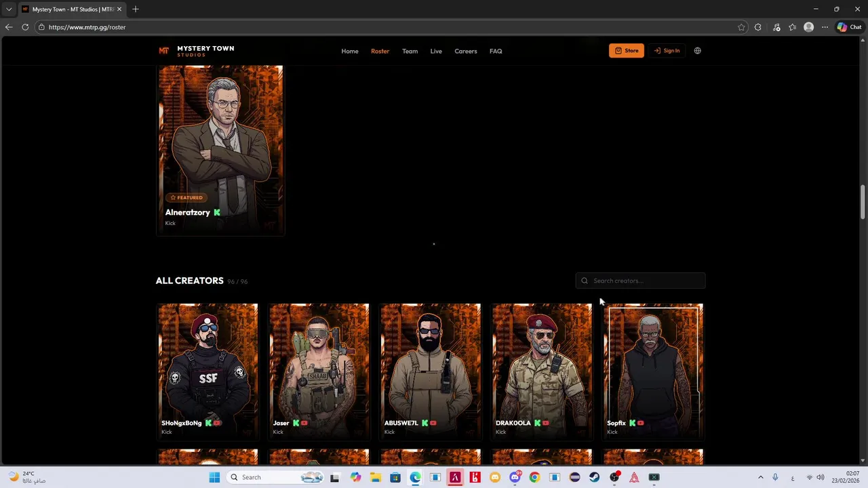
Task: Open the featured Alneratzory creator card
Action: [x=220, y=150]
